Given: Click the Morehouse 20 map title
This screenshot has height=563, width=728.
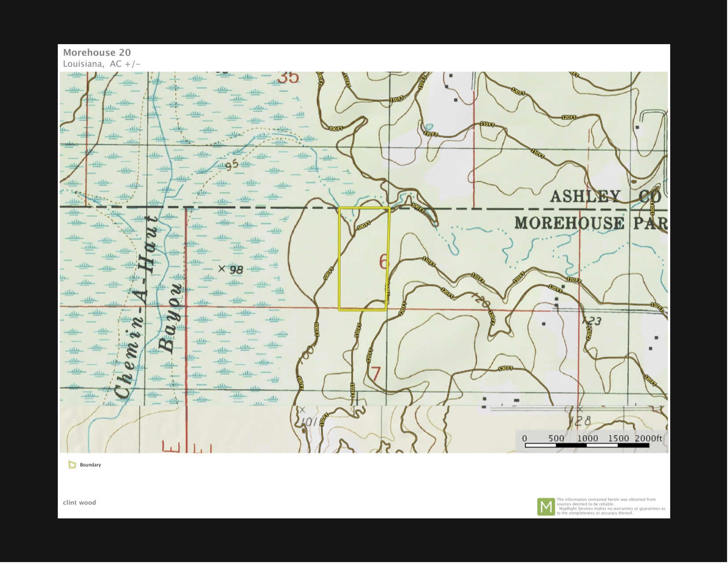Looking at the screenshot, I should coord(97,53).
